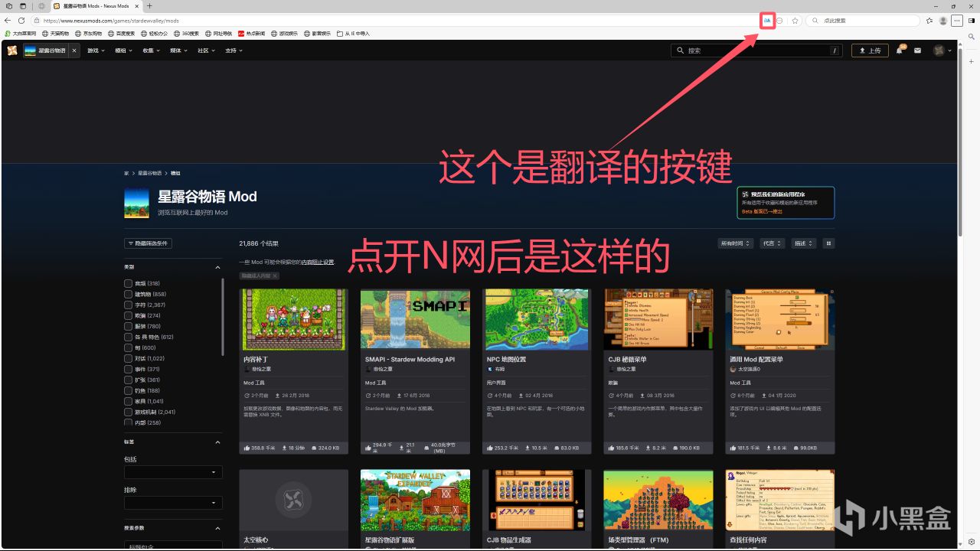Click the 点此搜索 browser search box
Image resolution: width=980 pixels, height=551 pixels.
coord(864,21)
